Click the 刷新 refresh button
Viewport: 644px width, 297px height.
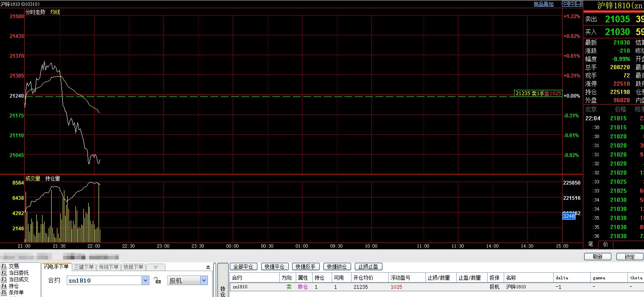click(x=597, y=257)
